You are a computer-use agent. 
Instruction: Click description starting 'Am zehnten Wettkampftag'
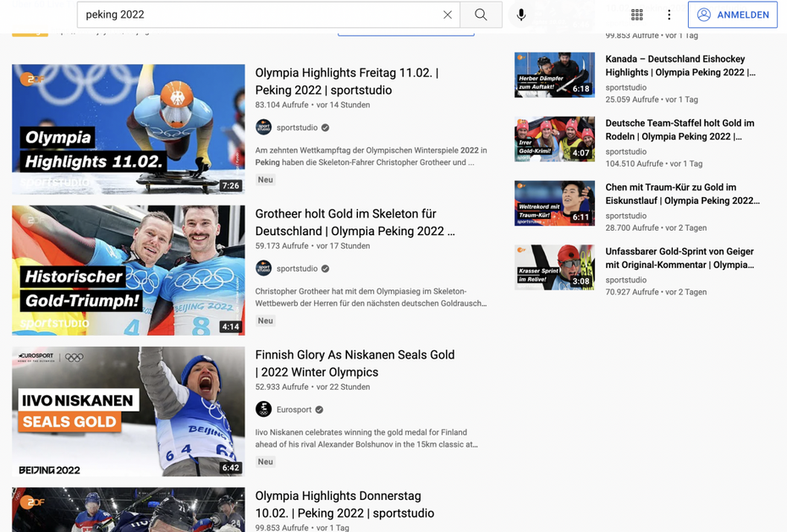371,156
